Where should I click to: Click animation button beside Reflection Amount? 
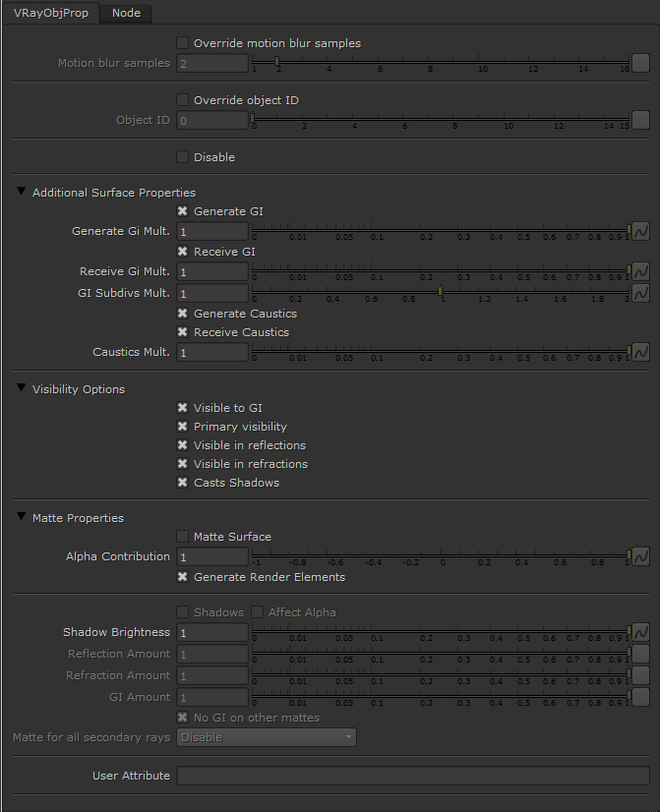click(641, 654)
